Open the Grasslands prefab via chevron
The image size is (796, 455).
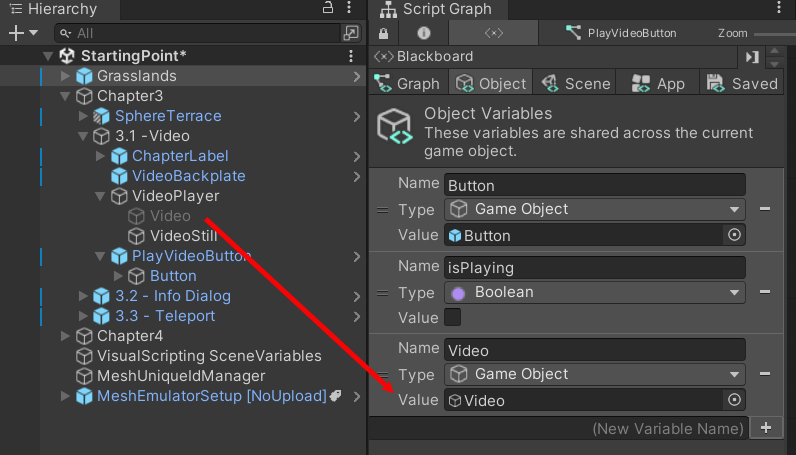click(x=357, y=76)
